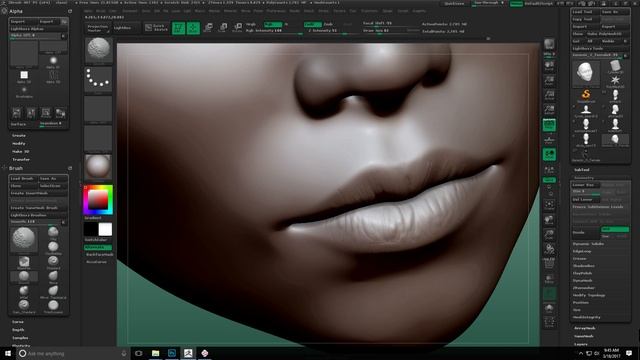Viewport: 640px width, 360px height.
Task: Render with BPR icon on right shelf
Action: [549, 44]
